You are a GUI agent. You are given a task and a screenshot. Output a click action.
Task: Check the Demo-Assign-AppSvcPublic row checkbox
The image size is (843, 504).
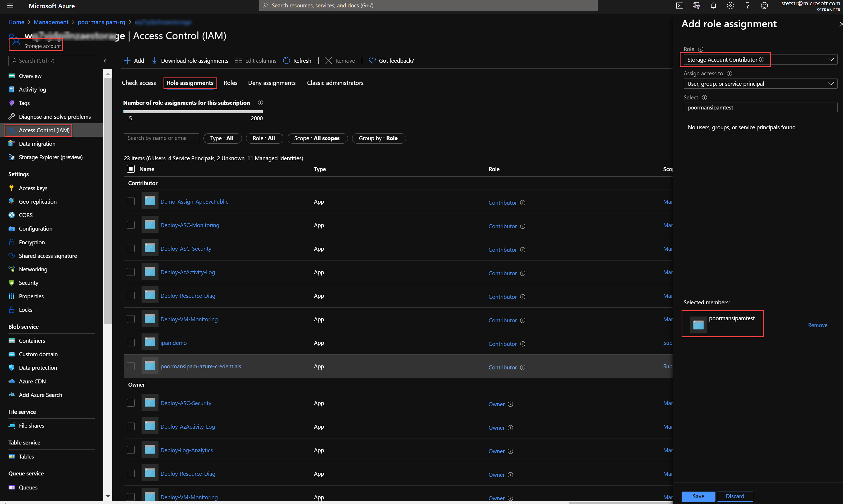click(x=131, y=201)
